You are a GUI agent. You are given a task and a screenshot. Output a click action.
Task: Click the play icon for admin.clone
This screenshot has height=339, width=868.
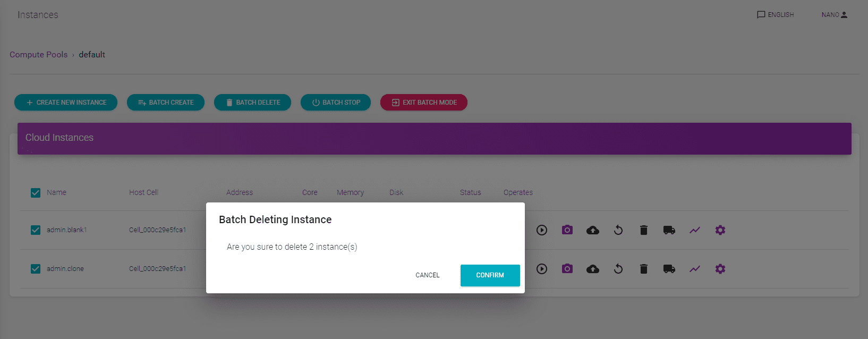541,269
